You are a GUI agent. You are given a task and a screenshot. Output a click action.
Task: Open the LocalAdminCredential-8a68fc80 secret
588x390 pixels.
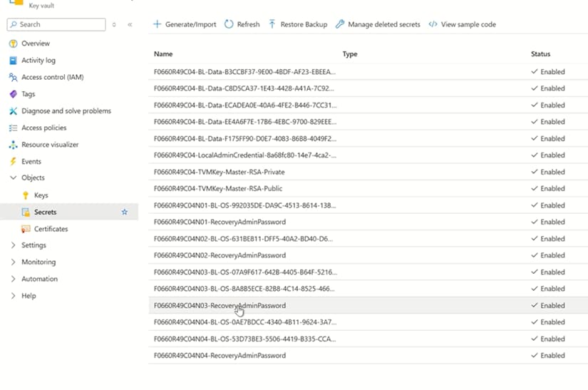245,155
